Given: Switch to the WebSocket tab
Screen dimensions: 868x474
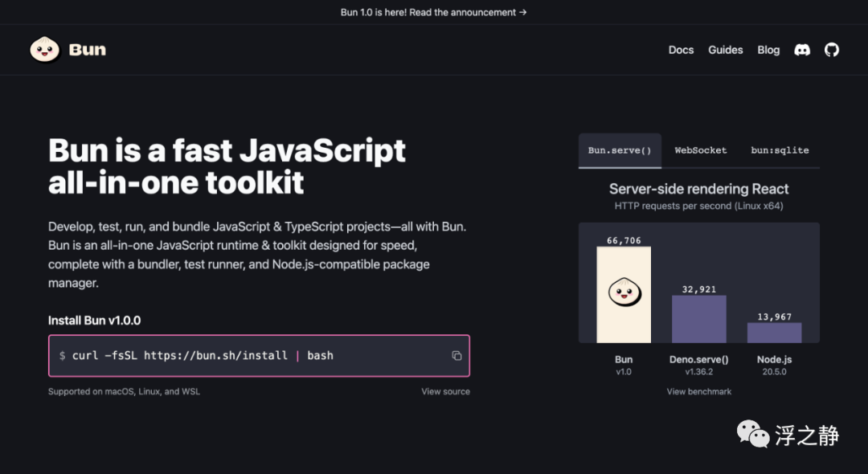Looking at the screenshot, I should coord(700,150).
